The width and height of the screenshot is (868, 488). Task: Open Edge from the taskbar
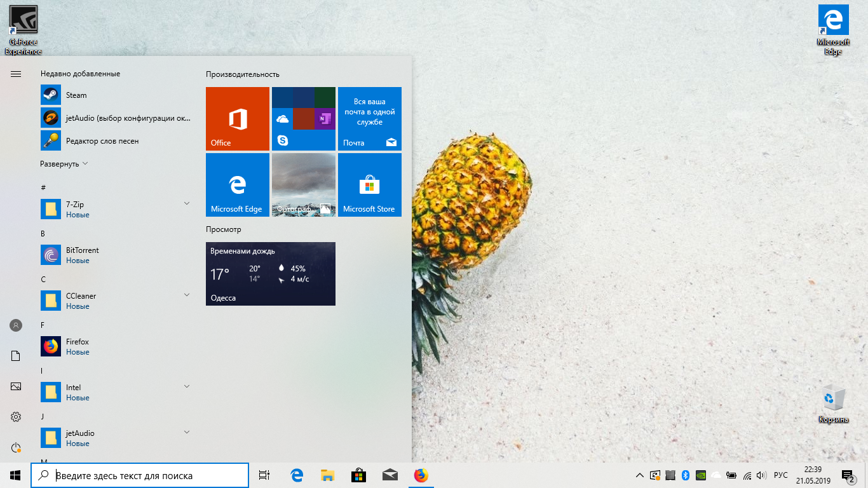tap(297, 475)
